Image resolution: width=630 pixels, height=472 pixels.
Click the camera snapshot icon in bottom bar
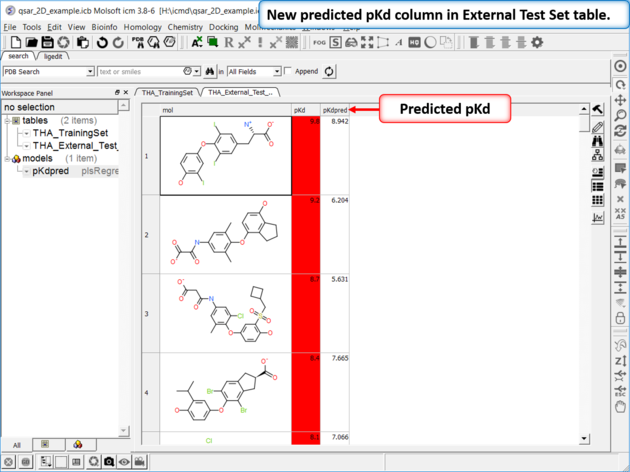coord(108,462)
